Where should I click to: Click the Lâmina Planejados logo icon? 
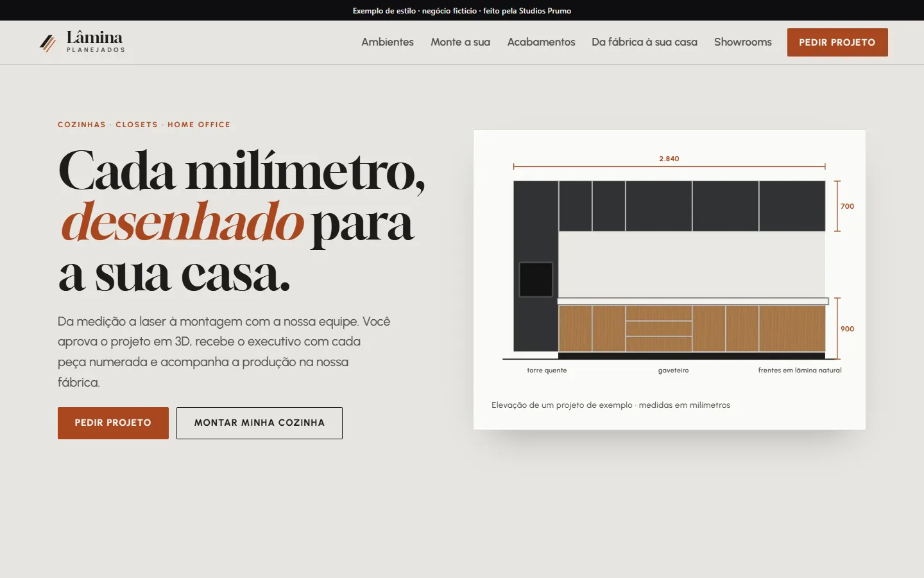click(47, 42)
